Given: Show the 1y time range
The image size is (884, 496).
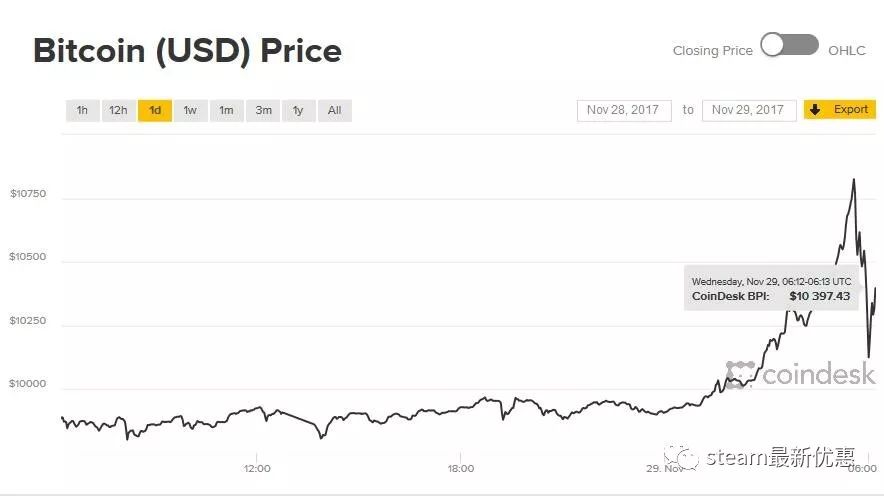Looking at the screenshot, I should (x=298, y=110).
